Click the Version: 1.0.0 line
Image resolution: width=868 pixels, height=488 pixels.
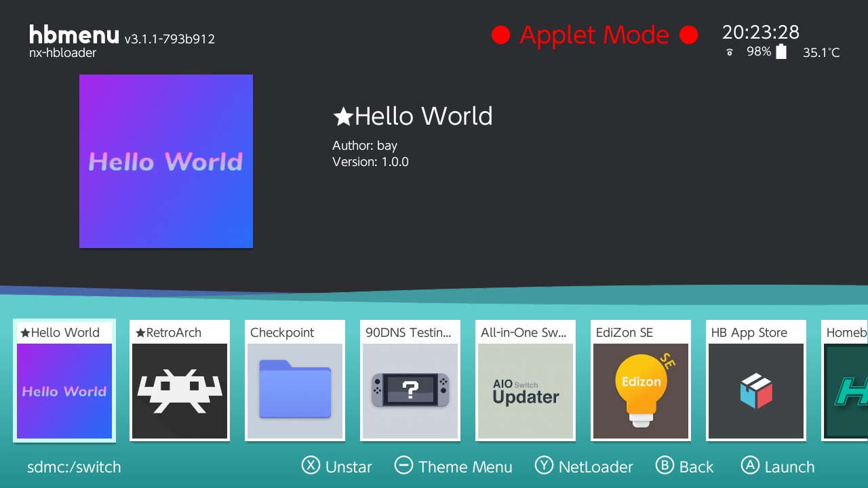pos(370,162)
